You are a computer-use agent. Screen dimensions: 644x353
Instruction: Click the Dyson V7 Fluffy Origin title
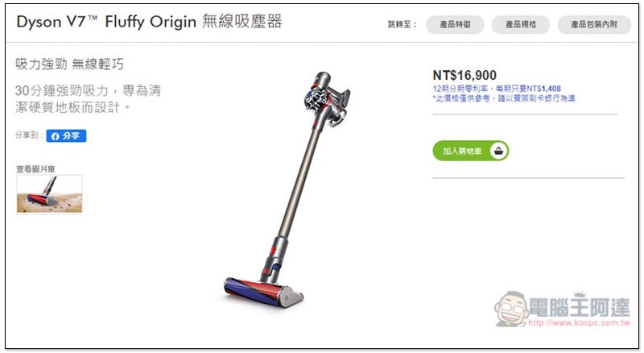(x=149, y=22)
